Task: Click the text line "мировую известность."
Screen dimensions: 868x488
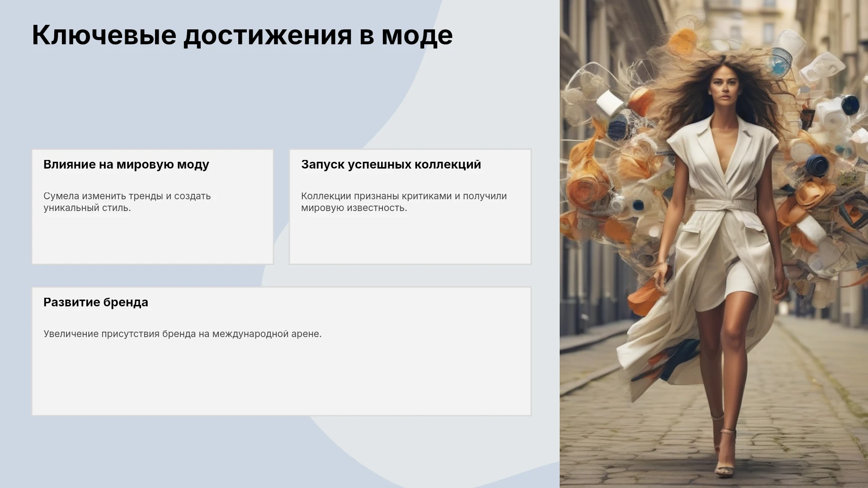Action: [354, 208]
